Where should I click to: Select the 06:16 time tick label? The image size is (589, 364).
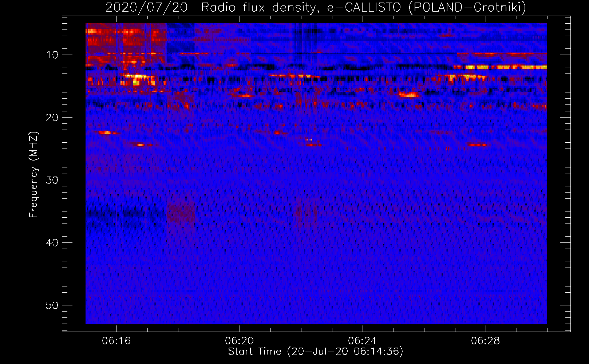pos(116,341)
